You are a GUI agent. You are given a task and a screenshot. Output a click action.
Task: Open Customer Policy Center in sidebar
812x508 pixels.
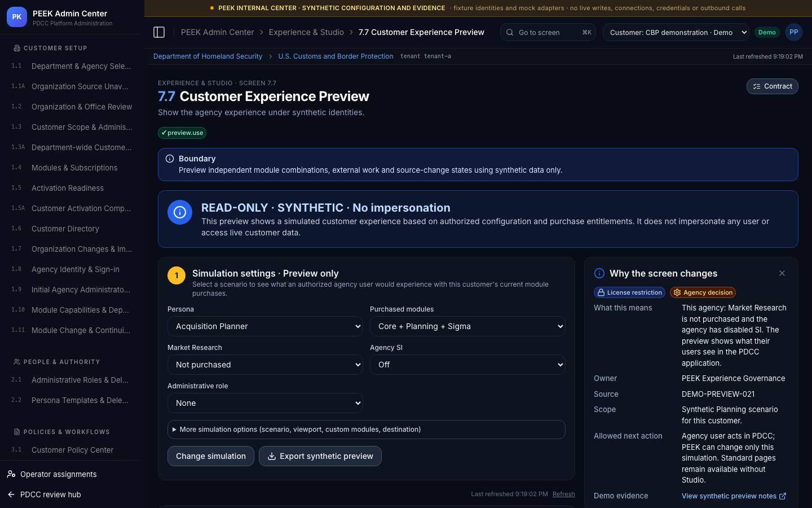pos(71,450)
